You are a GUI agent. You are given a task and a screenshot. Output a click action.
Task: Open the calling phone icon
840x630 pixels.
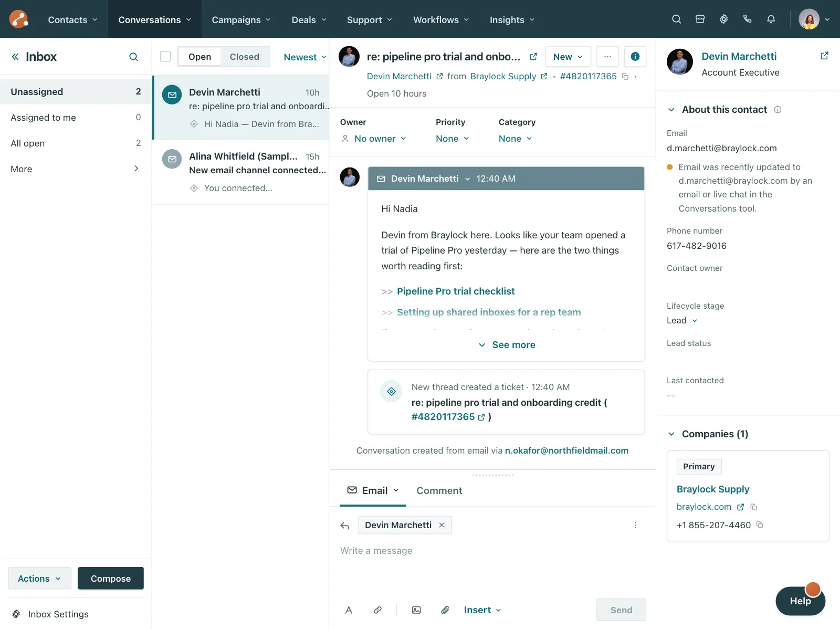(x=747, y=19)
